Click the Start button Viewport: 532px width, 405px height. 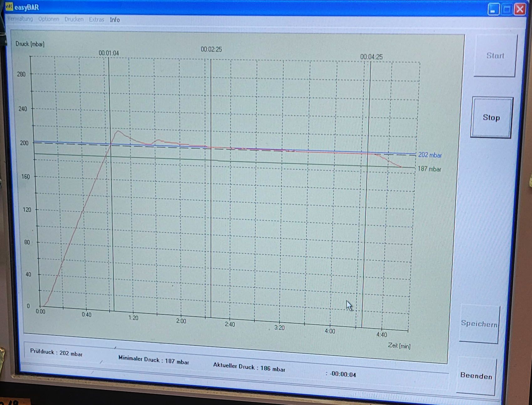point(495,55)
